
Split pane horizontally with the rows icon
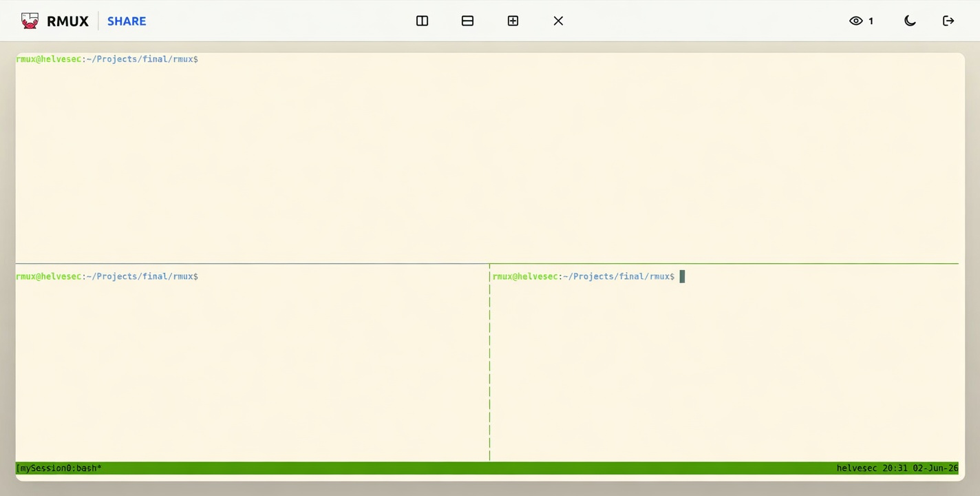click(x=468, y=21)
